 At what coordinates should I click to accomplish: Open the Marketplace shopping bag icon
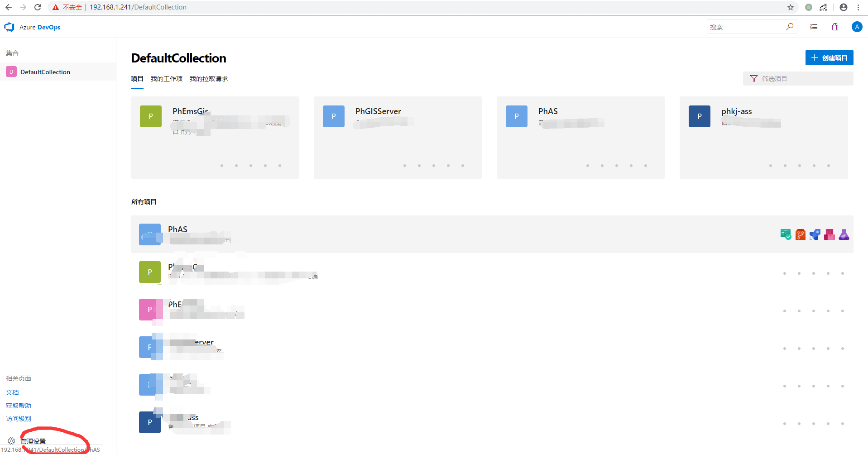[835, 27]
